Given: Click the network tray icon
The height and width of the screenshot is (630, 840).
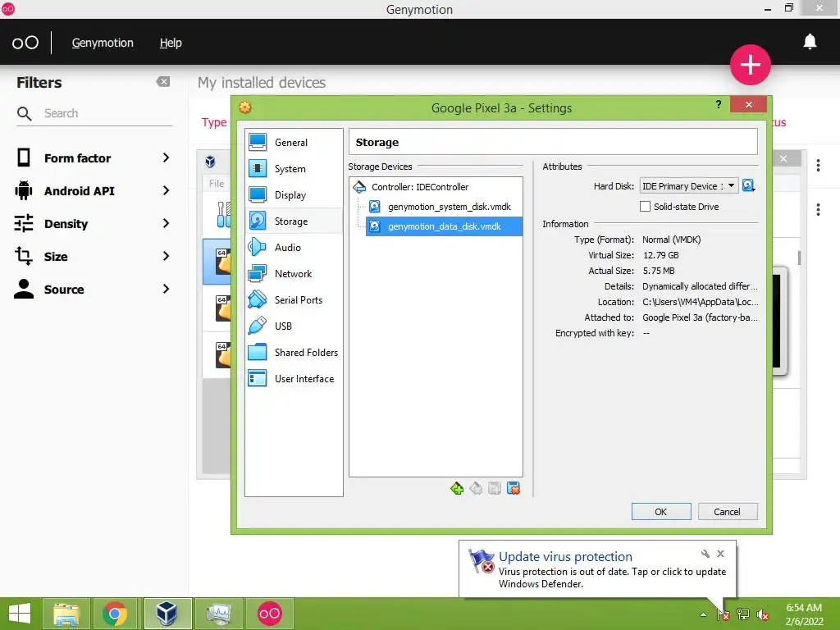Looking at the screenshot, I should pyautogui.click(x=743, y=614).
